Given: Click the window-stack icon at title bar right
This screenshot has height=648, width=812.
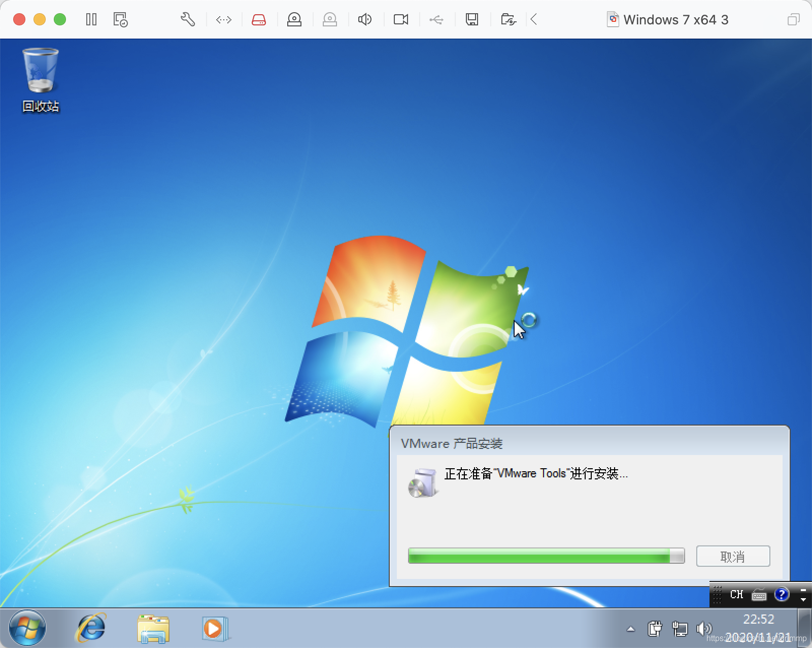Looking at the screenshot, I should click(x=793, y=20).
